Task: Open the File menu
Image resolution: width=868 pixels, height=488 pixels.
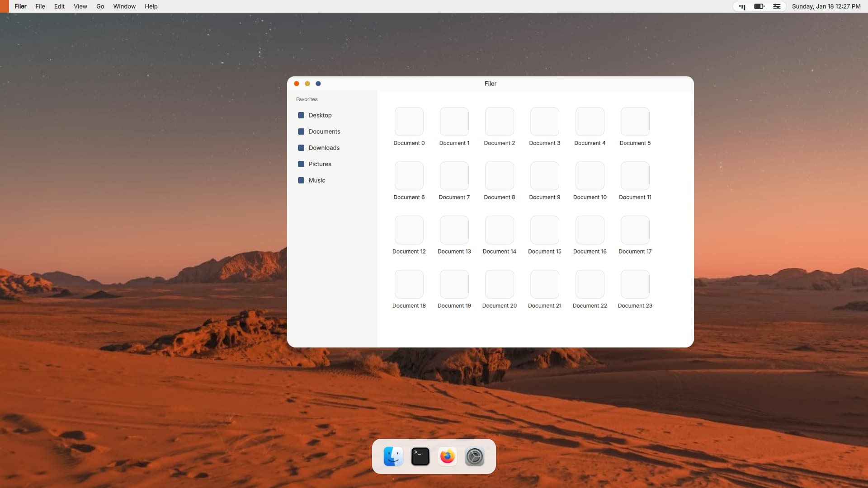Action: tap(40, 6)
